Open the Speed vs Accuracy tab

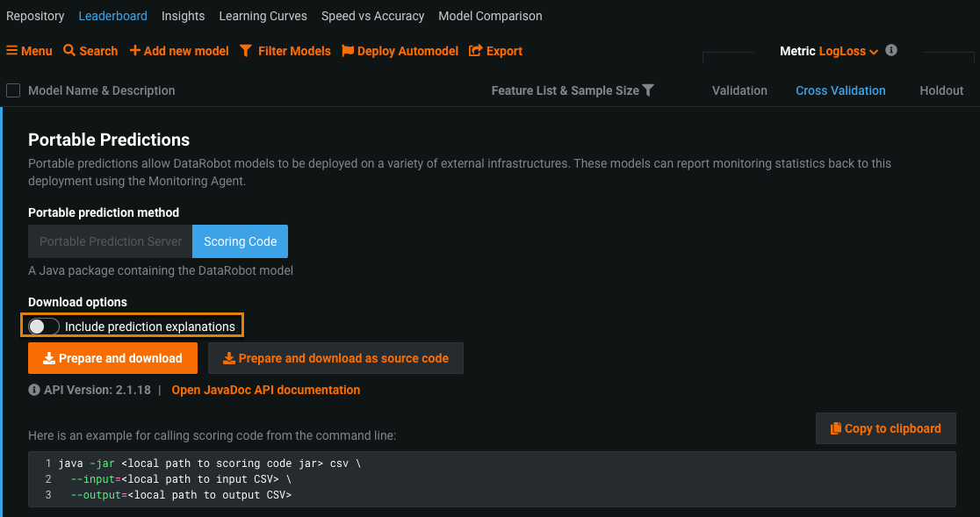pos(372,16)
